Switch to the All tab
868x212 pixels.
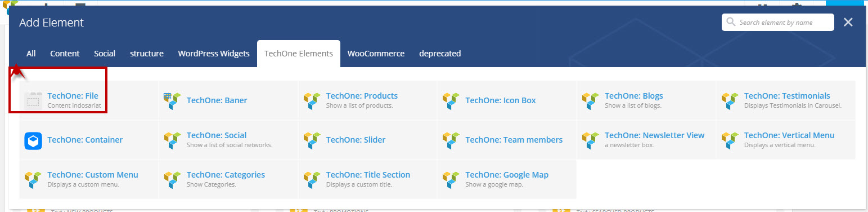(31, 54)
